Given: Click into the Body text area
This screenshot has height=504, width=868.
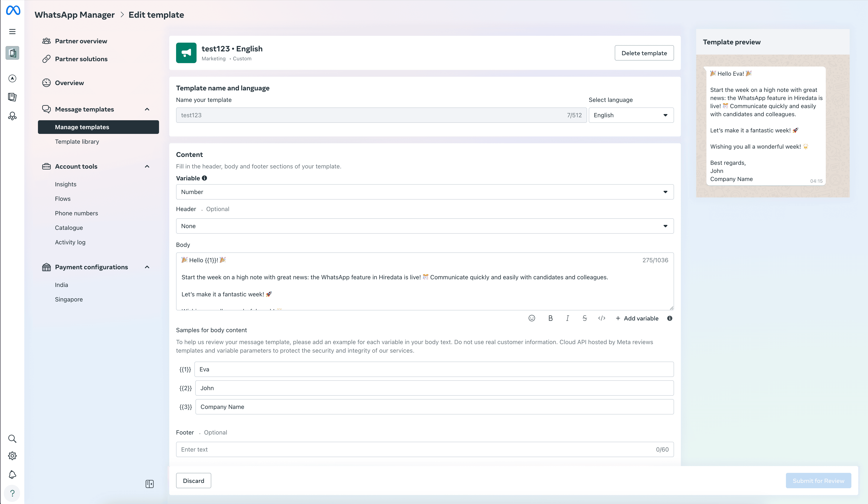Looking at the screenshot, I should click(x=425, y=281).
